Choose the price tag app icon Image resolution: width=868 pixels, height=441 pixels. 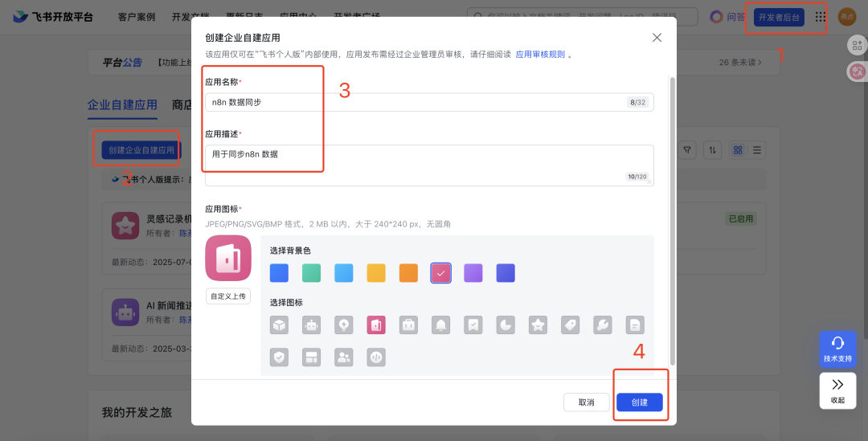tap(571, 325)
